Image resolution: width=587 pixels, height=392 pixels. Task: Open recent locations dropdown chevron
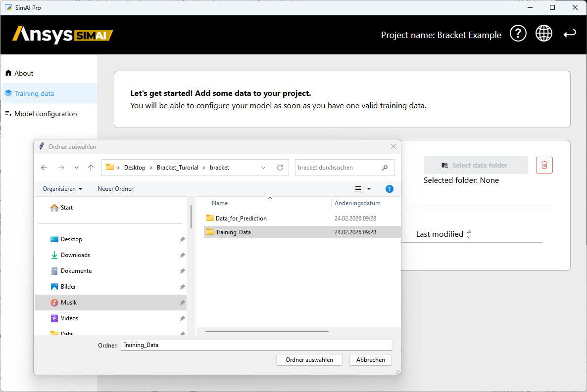pyautogui.click(x=76, y=168)
